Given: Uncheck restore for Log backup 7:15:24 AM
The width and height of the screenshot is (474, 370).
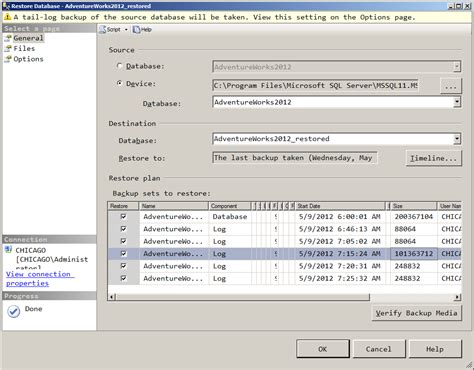Looking at the screenshot, I should (x=123, y=253).
